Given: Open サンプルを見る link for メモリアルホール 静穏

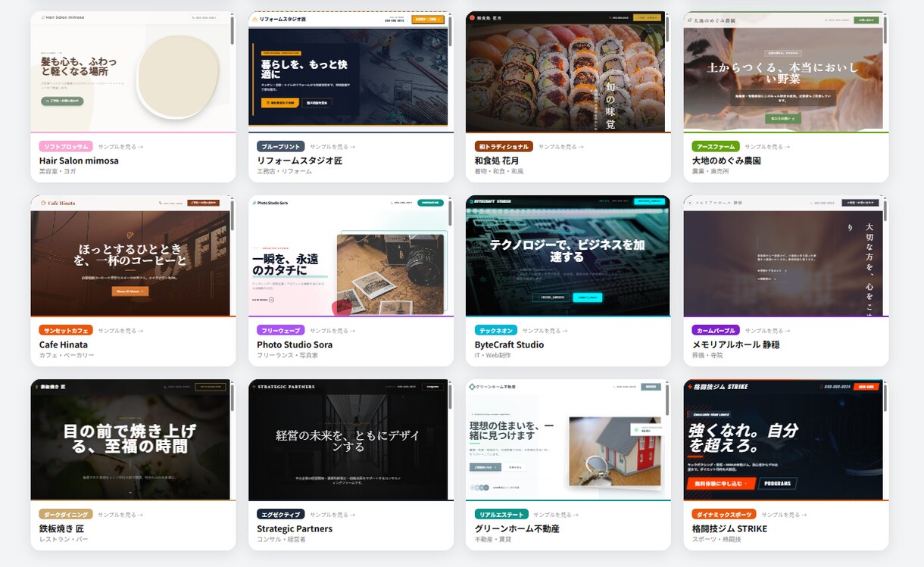Looking at the screenshot, I should click(x=767, y=331).
